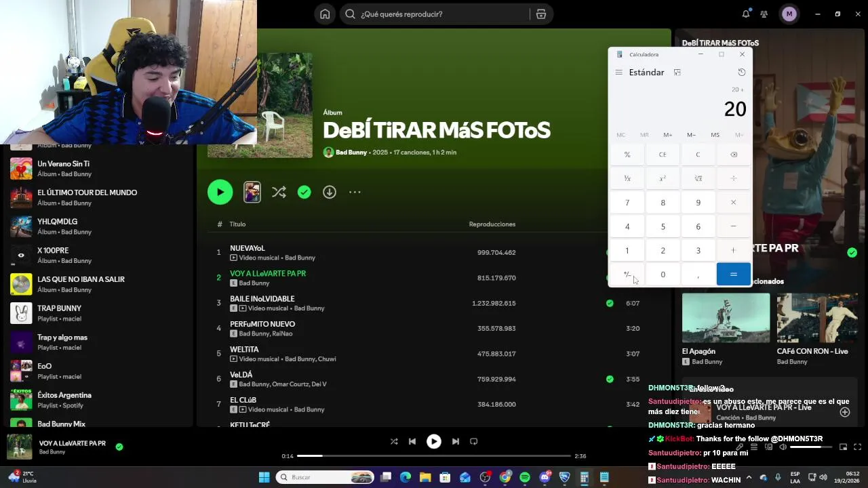Select track EL CLúB
This screenshot has height=488, width=868.
[243, 400]
